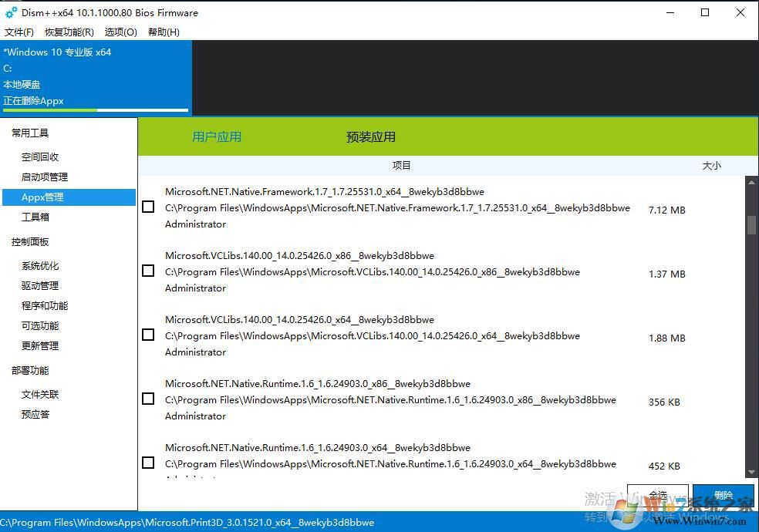Screen dimensions: 759x532
Task: Open 文件关联 in the sidebar
Action: 40,394
